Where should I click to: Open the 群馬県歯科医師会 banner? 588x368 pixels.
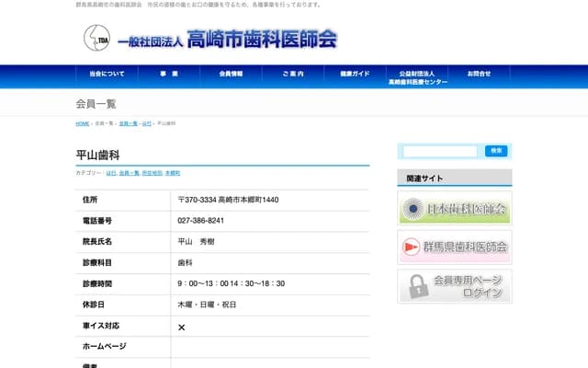[455, 247]
